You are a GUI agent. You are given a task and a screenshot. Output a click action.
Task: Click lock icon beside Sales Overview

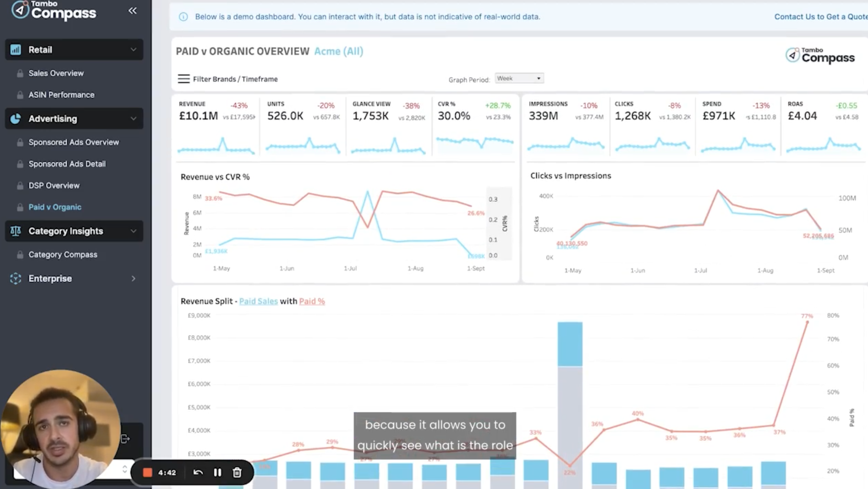click(x=20, y=73)
